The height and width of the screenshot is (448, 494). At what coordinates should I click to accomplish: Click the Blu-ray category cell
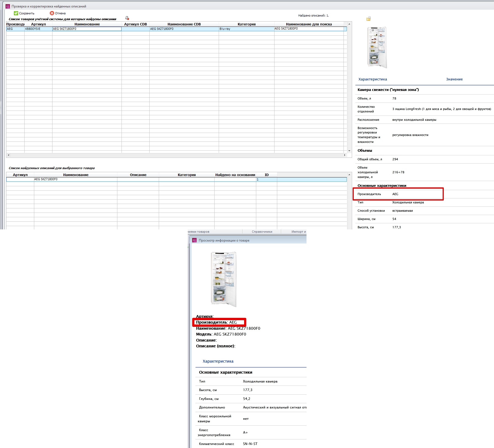click(247, 29)
